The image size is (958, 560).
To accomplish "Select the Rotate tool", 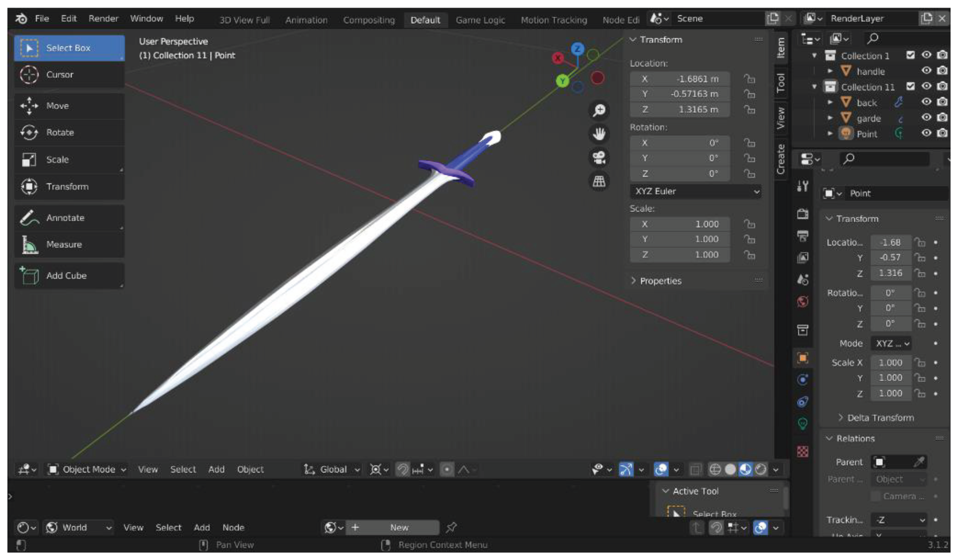I will 60,133.
